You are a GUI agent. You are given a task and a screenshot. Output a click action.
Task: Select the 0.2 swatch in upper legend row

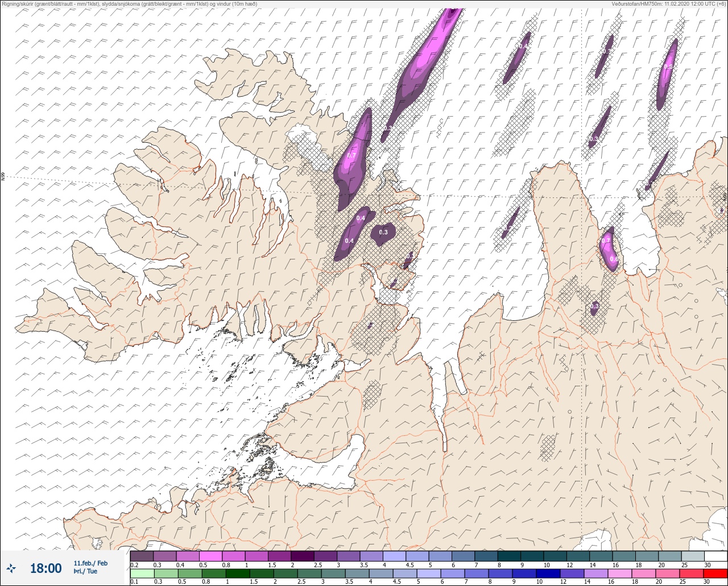(142, 556)
